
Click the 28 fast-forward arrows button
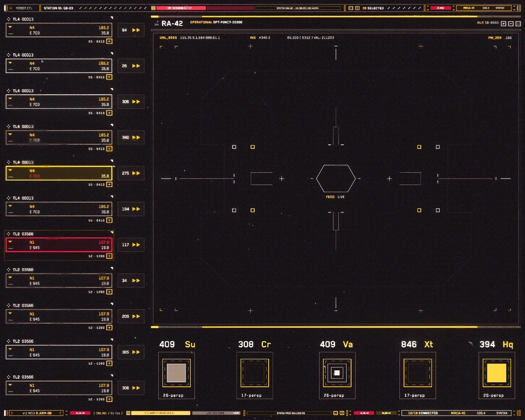tap(131, 66)
